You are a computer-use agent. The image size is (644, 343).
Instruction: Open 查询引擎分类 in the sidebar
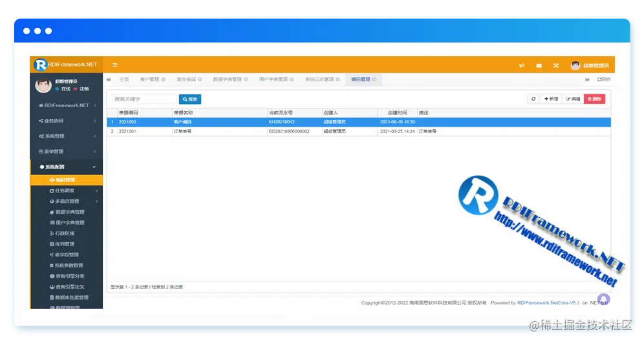coord(67,276)
